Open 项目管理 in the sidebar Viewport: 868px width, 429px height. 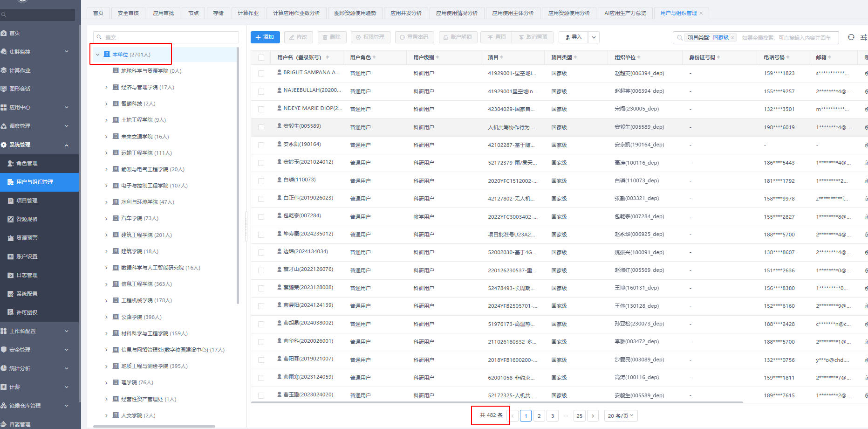tap(27, 201)
